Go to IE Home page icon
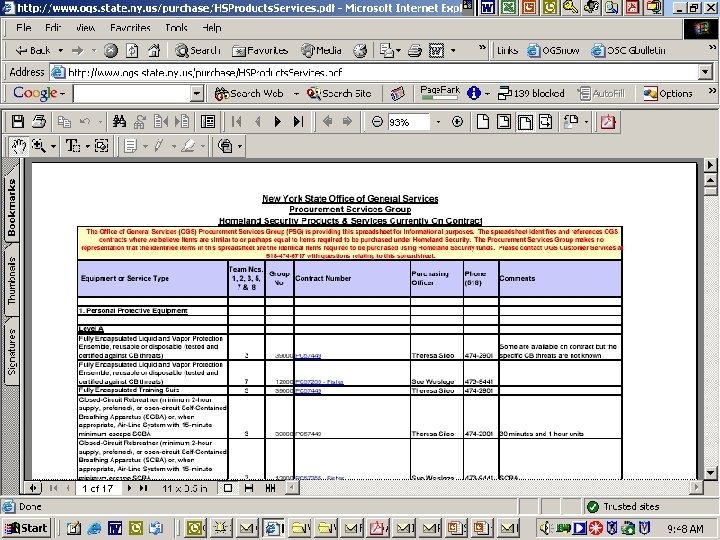The image size is (720, 540). [x=154, y=51]
